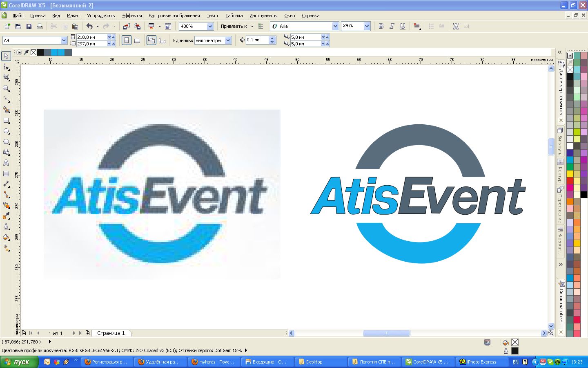
Task: Pick the yellow swatch in color palette
Action: 570,174
